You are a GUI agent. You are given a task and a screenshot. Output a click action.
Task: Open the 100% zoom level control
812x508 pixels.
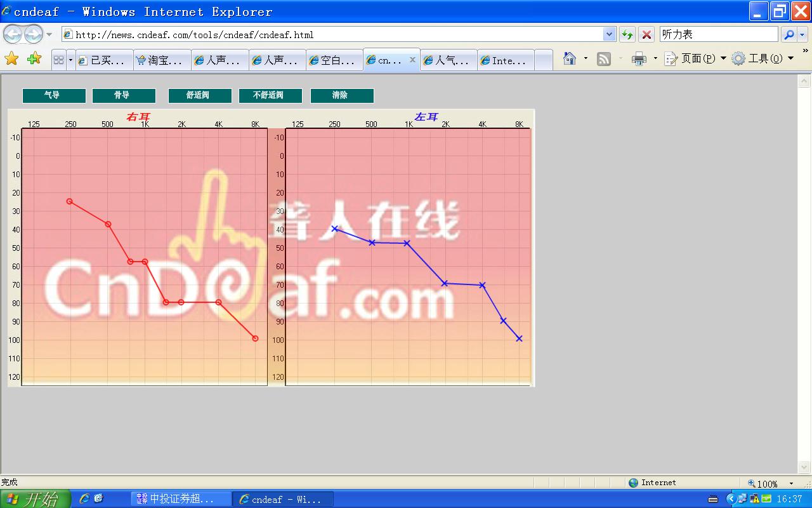click(763, 483)
